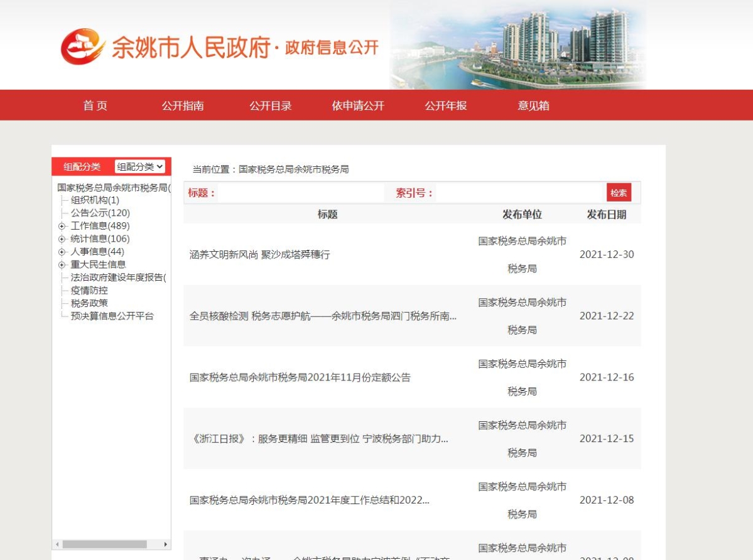Open 公开目录 navigation item
Image resolution: width=753 pixels, height=560 pixels.
point(271,105)
